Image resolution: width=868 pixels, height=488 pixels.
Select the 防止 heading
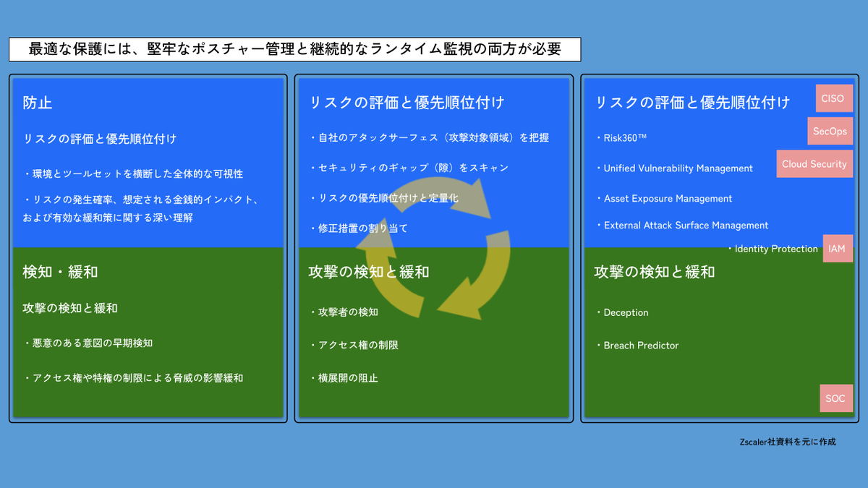pos(38,103)
